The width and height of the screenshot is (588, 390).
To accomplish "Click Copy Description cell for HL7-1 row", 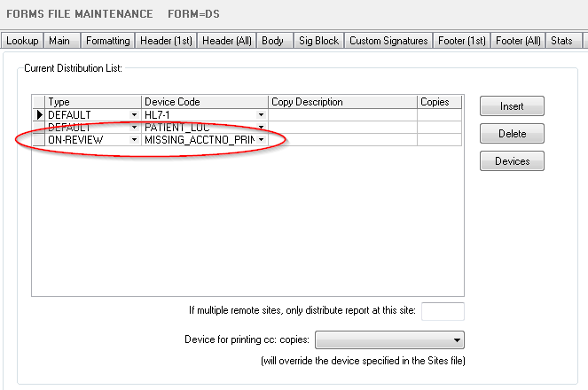I will [x=343, y=115].
